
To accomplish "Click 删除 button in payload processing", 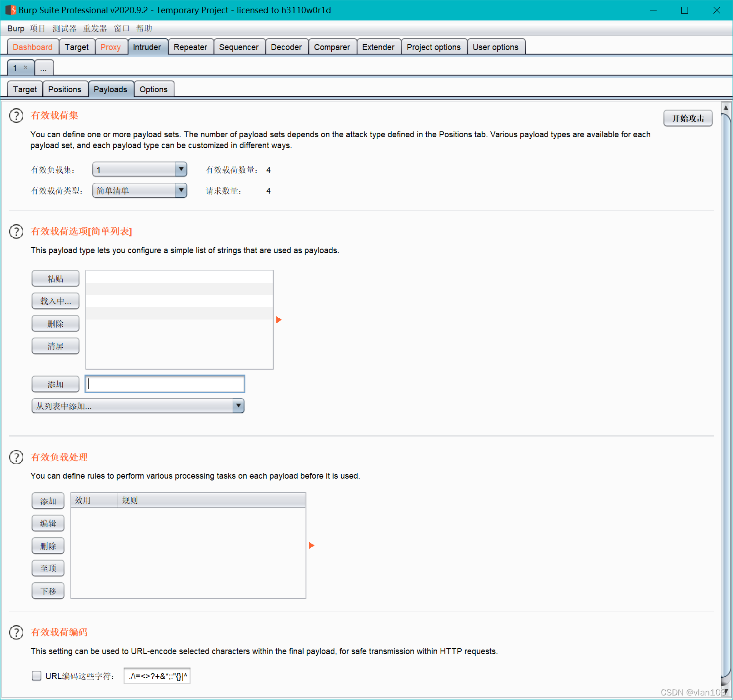I will click(x=48, y=546).
